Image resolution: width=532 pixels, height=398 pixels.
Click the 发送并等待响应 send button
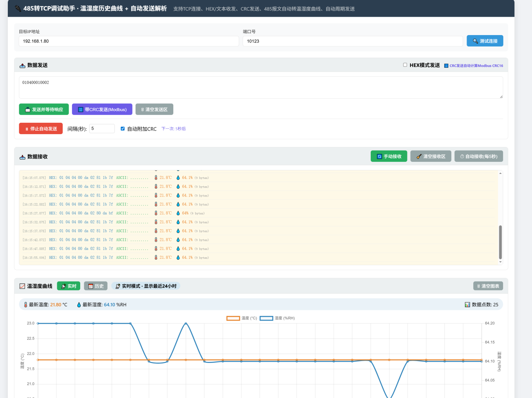[44, 110]
